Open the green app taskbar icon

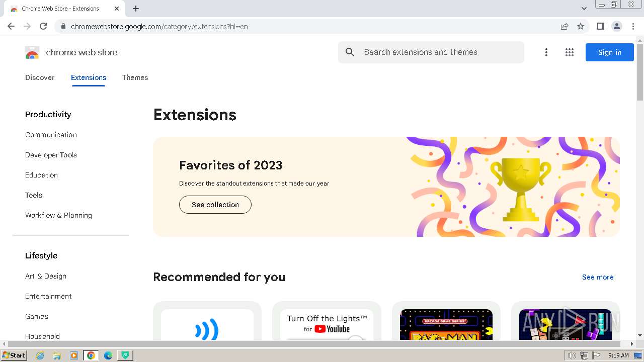pyautogui.click(x=125, y=355)
